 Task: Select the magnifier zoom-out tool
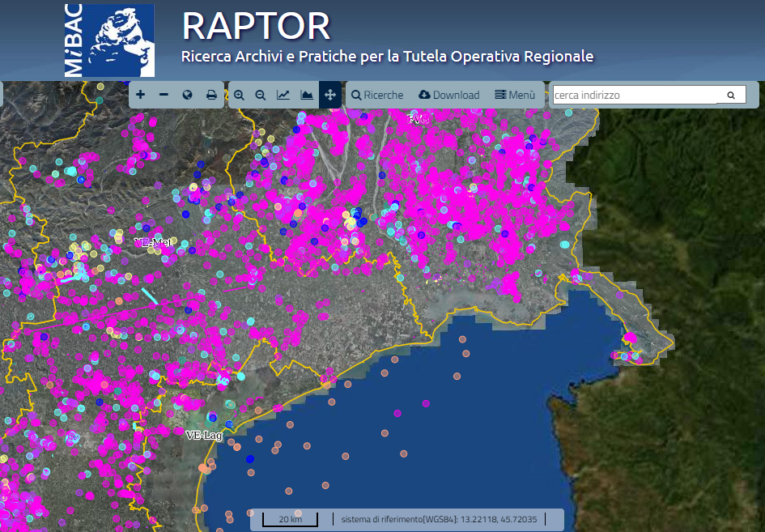click(x=261, y=95)
